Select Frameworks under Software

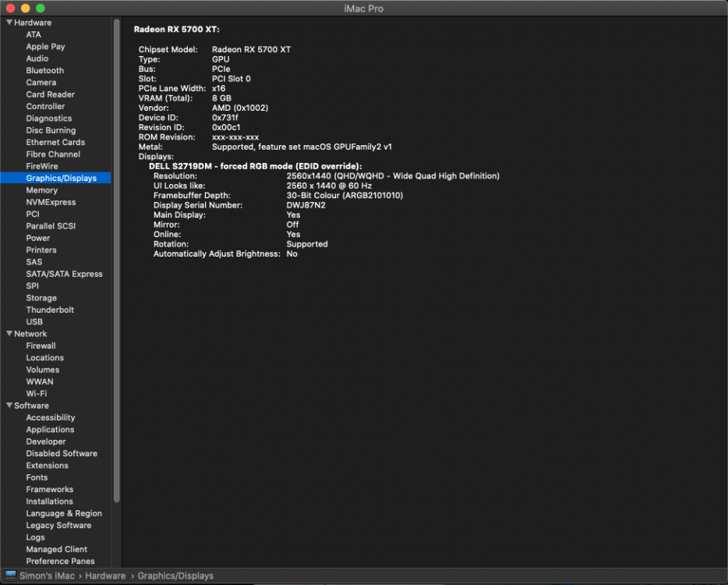50,490
